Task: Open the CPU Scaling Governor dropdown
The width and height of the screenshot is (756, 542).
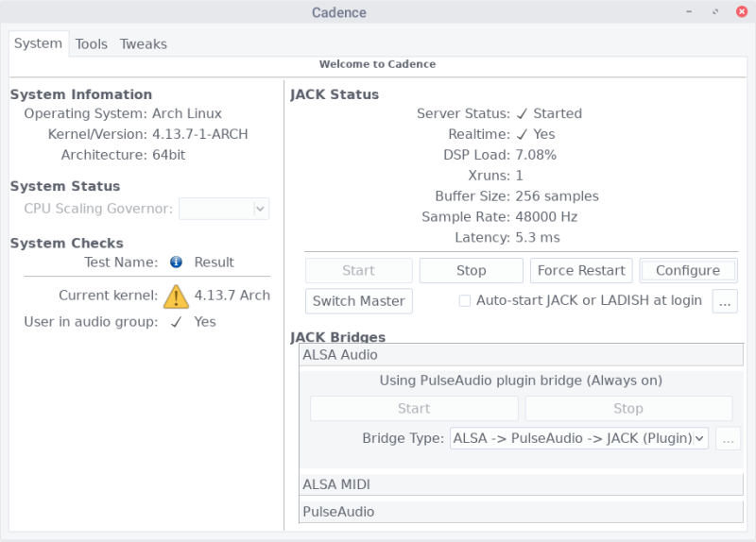Action: point(224,209)
